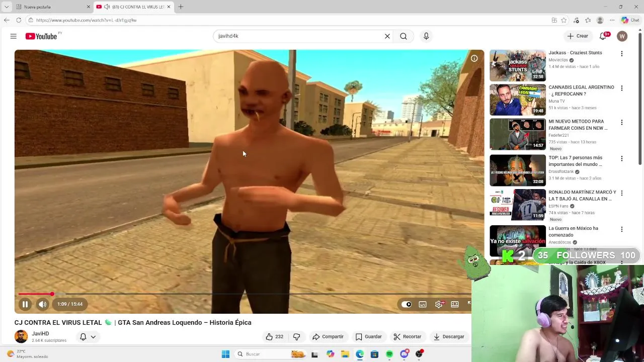Screen dimensions: 644x362
Task: Add the page to favorites star
Action: point(564,20)
